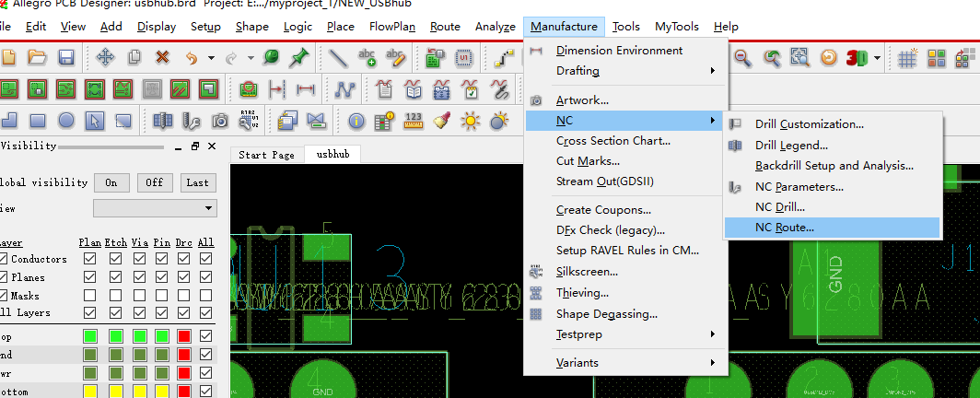Viewport: 980px width, 398px height.
Task: Click the global visibility Off button
Action: [x=155, y=182]
